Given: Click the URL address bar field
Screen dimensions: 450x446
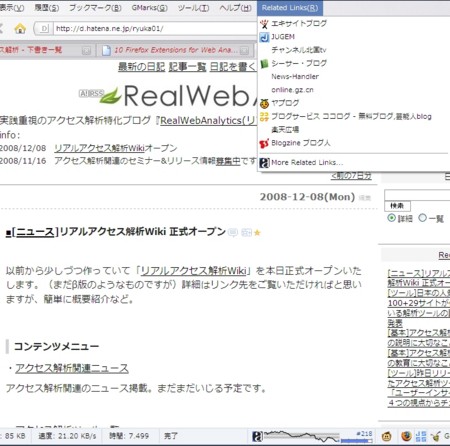Looking at the screenshot, I should [155, 29].
